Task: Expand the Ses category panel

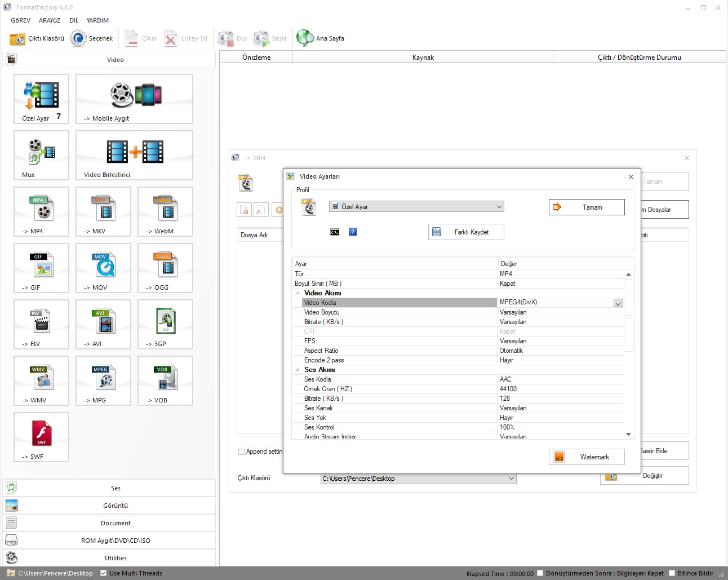Action: coord(109,488)
